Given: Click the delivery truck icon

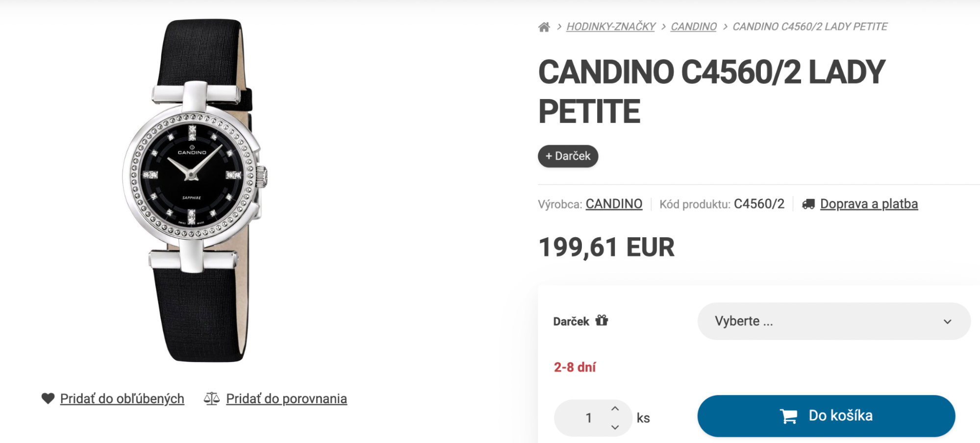Looking at the screenshot, I should click(x=808, y=204).
